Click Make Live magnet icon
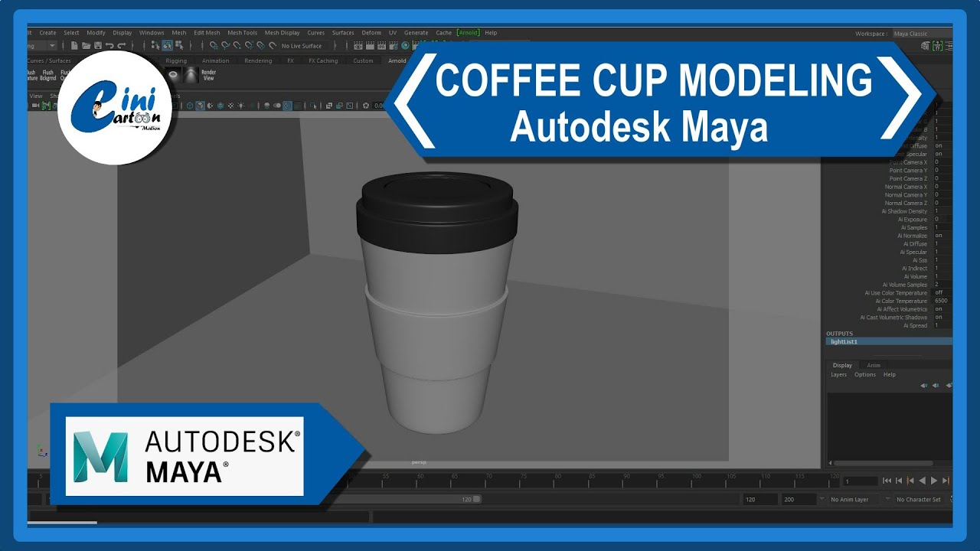Viewport: 980px width, 551px height. point(272,46)
